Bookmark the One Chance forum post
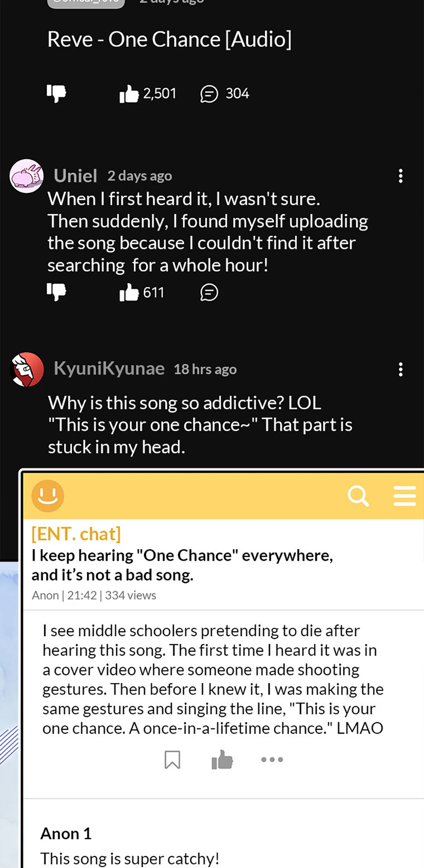Viewport: 424px width, 868px height. (172, 759)
